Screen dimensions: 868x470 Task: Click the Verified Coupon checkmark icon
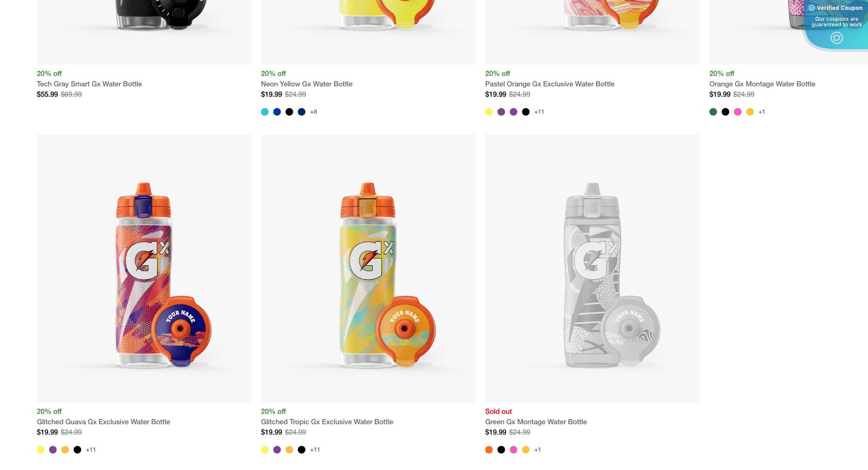(x=812, y=8)
